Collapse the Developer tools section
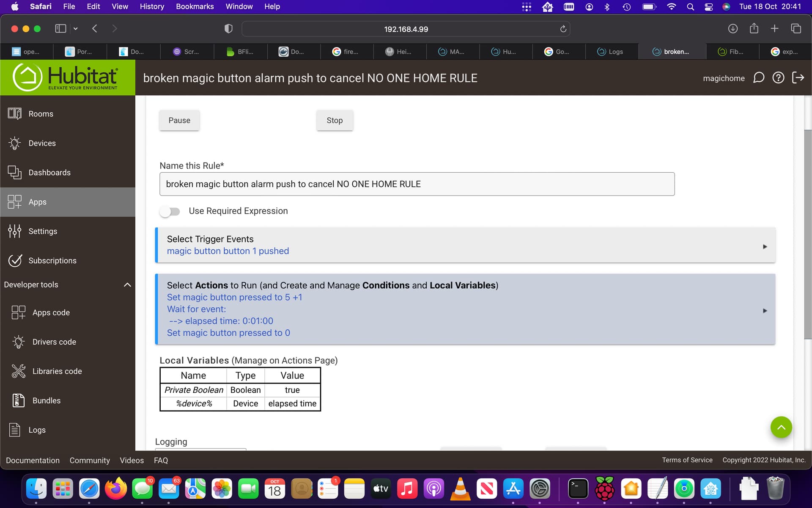This screenshot has height=508, width=812. point(127,285)
